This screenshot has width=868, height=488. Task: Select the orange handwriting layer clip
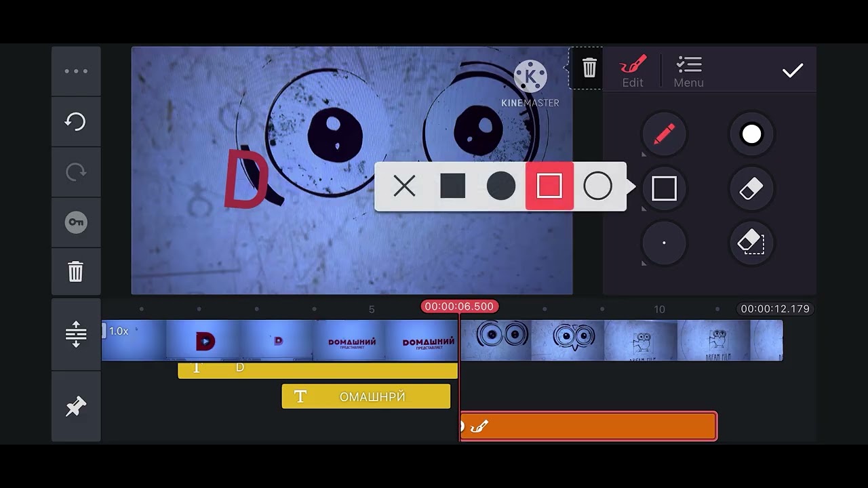coord(588,426)
